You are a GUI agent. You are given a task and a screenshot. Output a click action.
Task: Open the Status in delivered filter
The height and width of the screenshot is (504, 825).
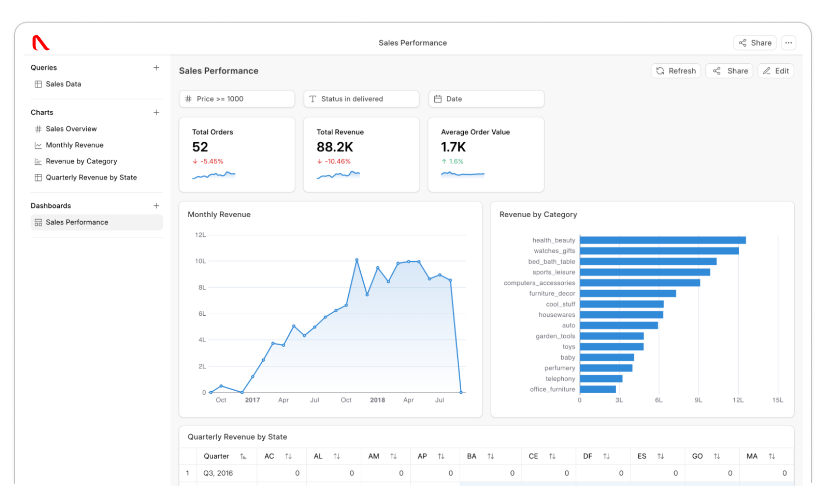[361, 99]
